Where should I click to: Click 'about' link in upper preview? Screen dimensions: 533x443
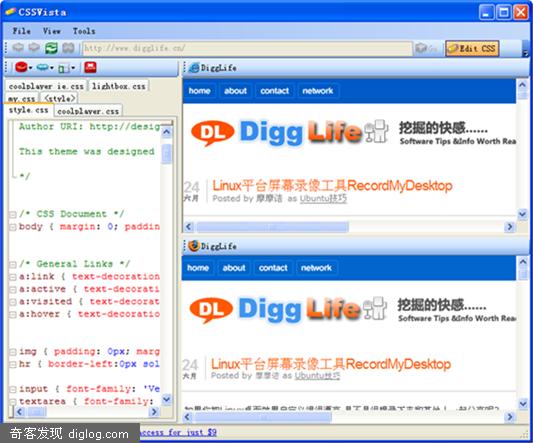coord(235,91)
